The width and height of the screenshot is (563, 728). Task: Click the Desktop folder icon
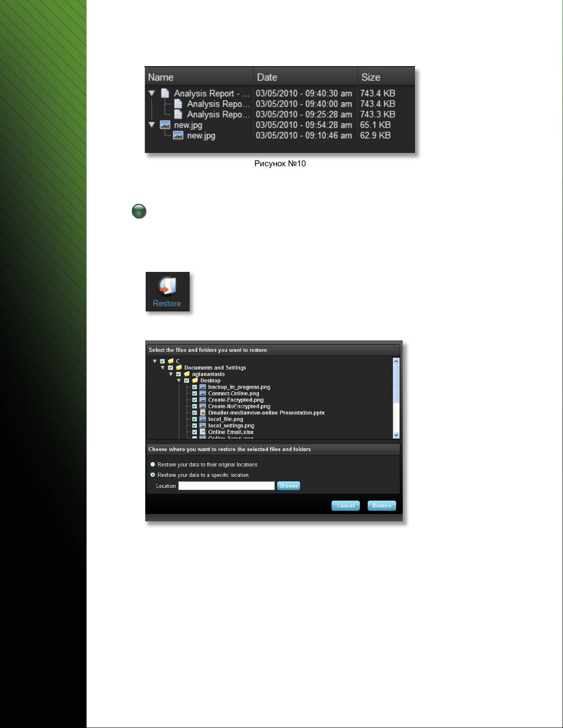click(x=195, y=381)
